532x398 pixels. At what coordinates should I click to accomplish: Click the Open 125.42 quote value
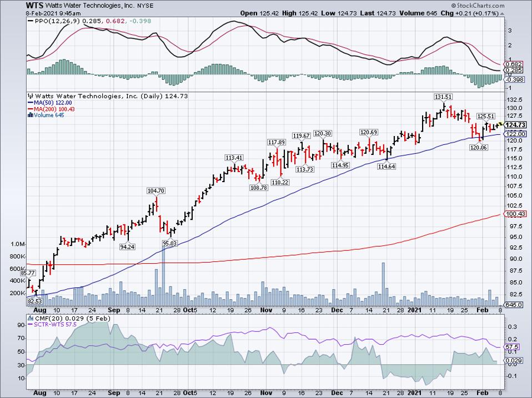(x=259, y=13)
